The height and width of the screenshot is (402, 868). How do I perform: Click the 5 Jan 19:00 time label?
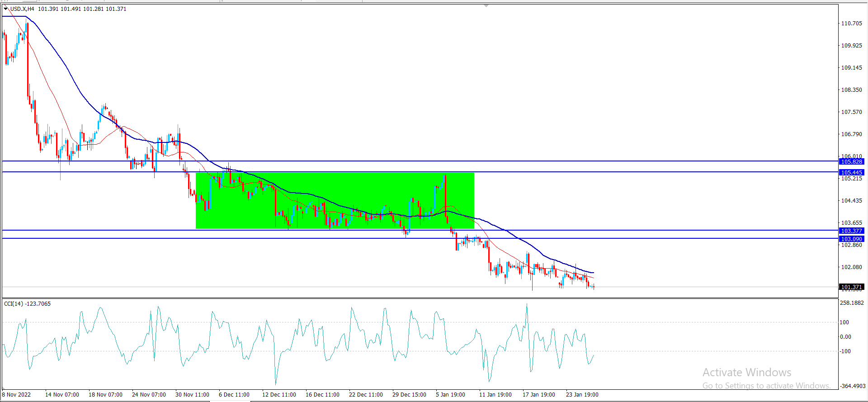point(450,394)
